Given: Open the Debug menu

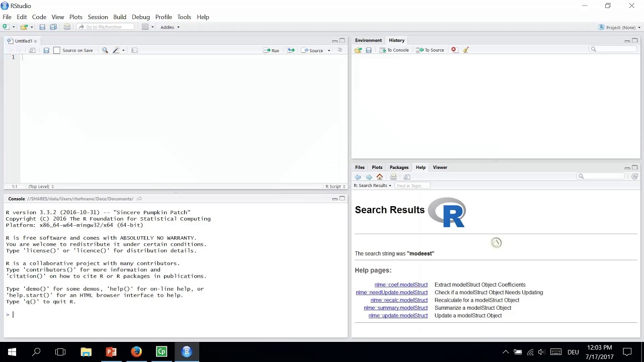Looking at the screenshot, I should [141, 17].
